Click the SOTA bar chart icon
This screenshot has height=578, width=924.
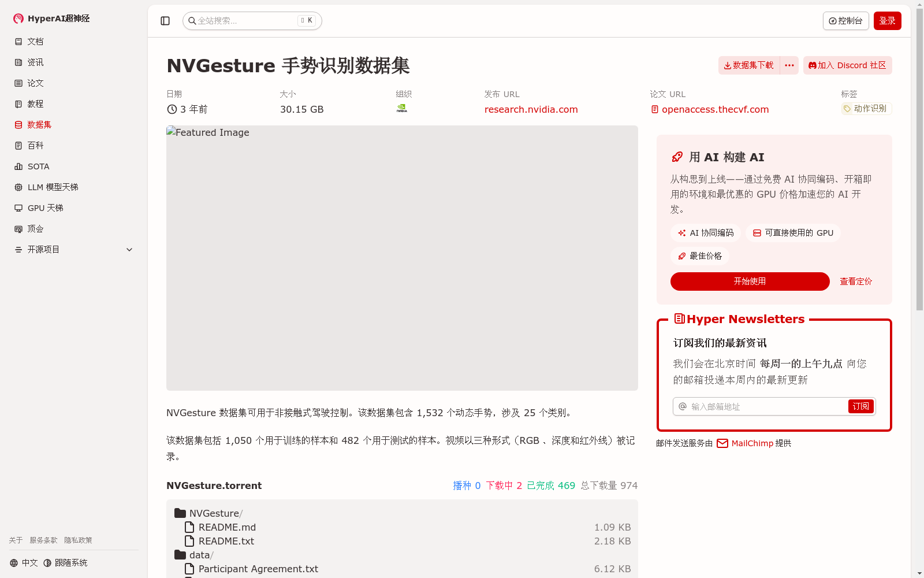(18, 166)
